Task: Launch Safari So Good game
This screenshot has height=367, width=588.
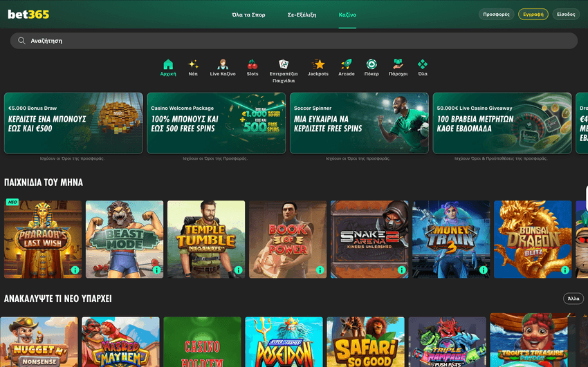Action: (366, 342)
